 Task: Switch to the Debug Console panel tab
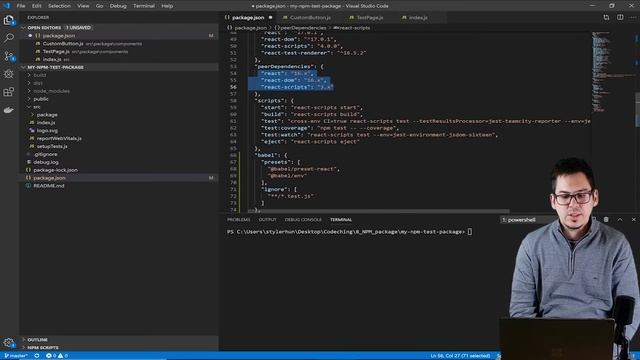tap(303, 220)
